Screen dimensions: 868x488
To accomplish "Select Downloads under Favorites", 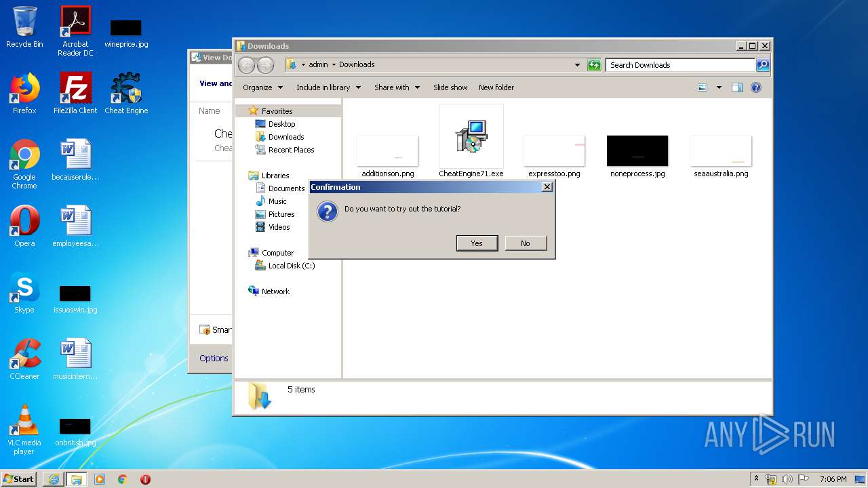I will pyautogui.click(x=286, y=137).
